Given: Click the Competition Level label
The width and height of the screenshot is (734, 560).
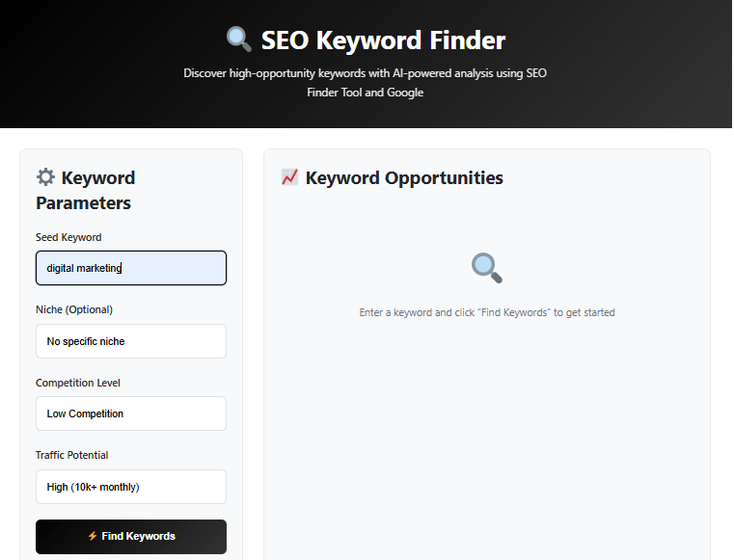Looking at the screenshot, I should click(78, 383).
